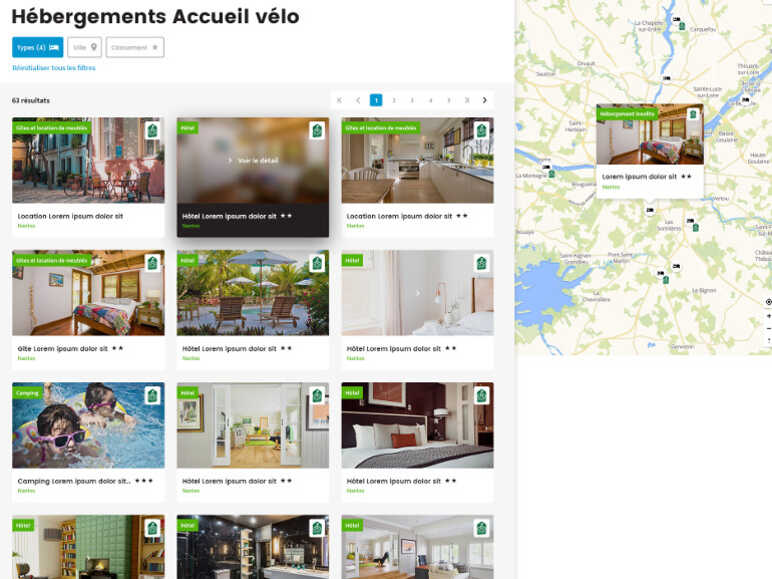Click Réinitialiser tous les filtres link
The image size is (772, 579).
click(x=54, y=68)
